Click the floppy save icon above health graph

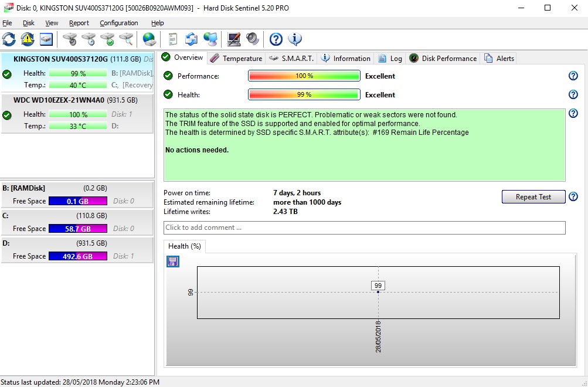click(x=173, y=262)
